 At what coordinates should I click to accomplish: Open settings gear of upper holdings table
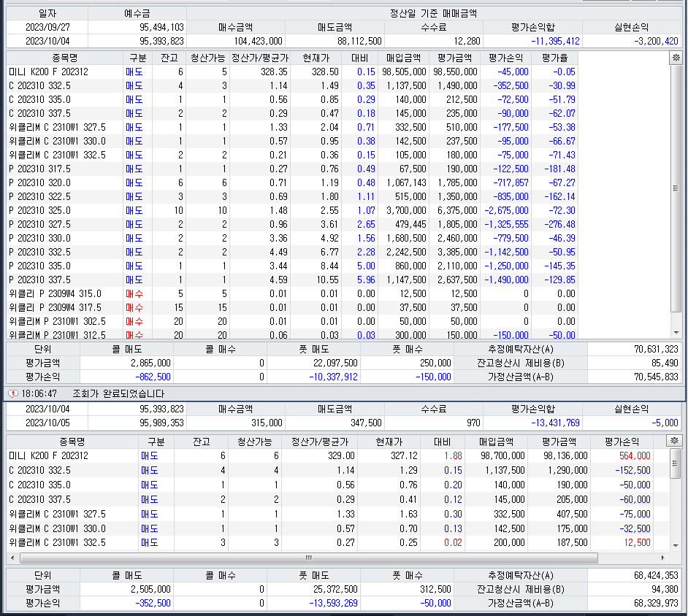point(676,58)
